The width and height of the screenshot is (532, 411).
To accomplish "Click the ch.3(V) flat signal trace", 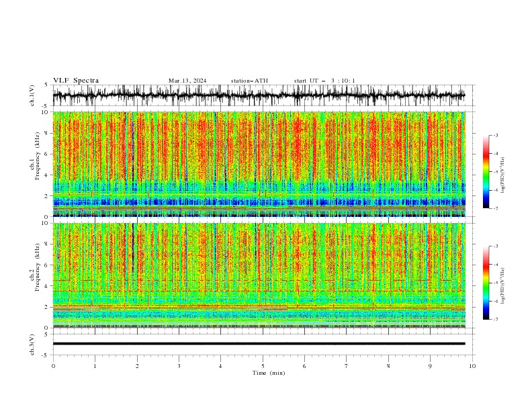I will [259, 344].
